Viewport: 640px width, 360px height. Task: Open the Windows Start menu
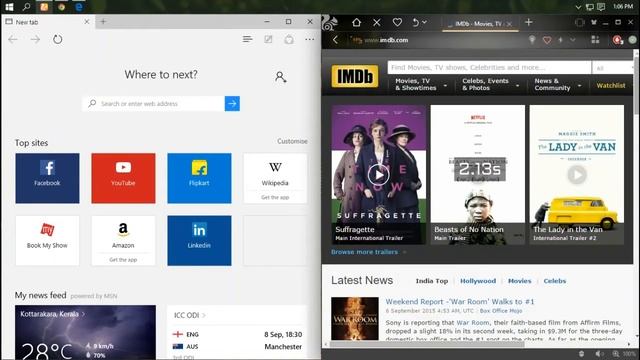[x=9, y=7]
